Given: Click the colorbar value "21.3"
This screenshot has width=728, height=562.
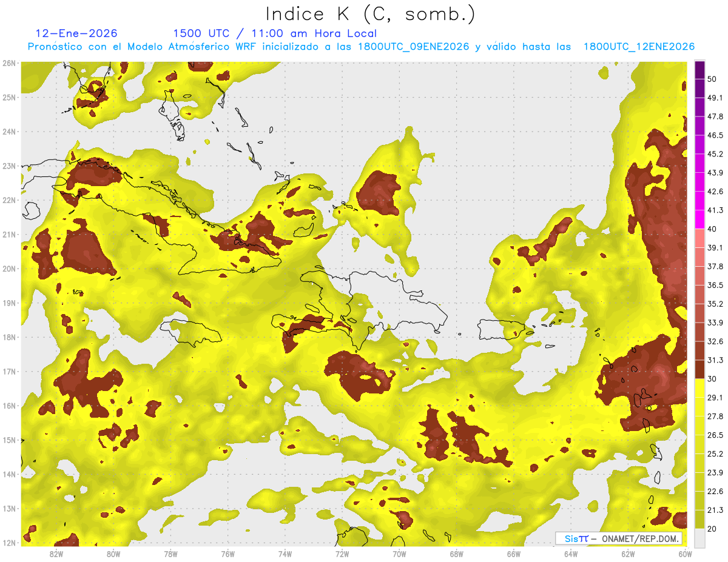Looking at the screenshot, I should click(x=715, y=510).
